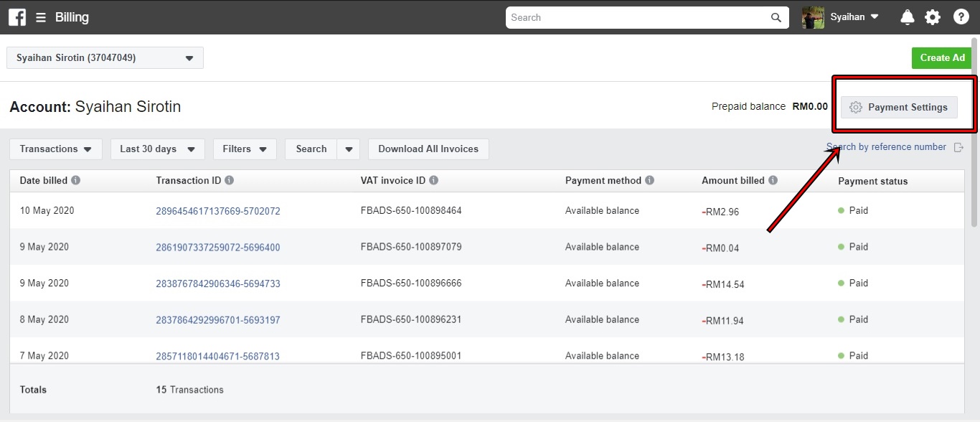Click the Payment status column header
This screenshot has width=980, height=422.
pos(872,182)
